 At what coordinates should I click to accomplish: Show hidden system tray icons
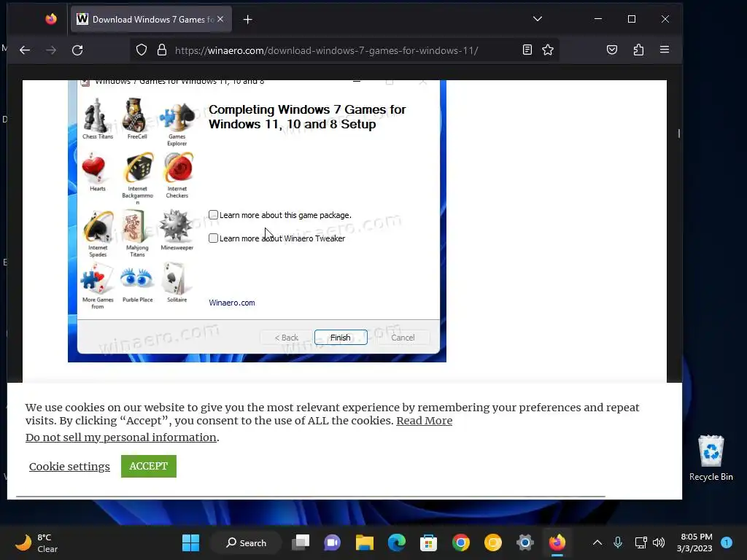pos(597,542)
